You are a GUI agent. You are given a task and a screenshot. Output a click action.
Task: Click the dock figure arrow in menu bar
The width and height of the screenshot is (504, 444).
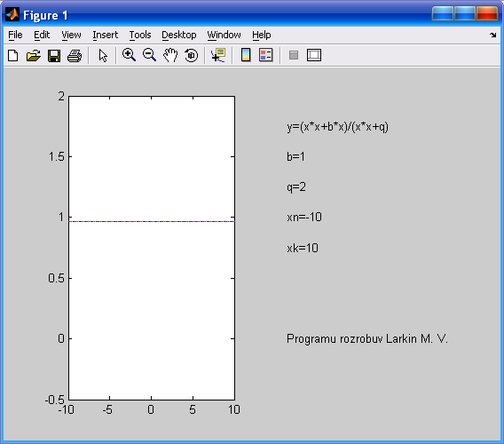pos(493,35)
